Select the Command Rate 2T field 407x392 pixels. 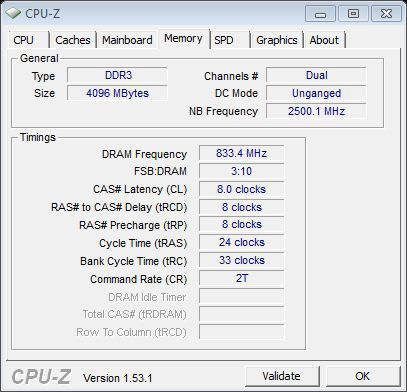pyautogui.click(x=241, y=279)
